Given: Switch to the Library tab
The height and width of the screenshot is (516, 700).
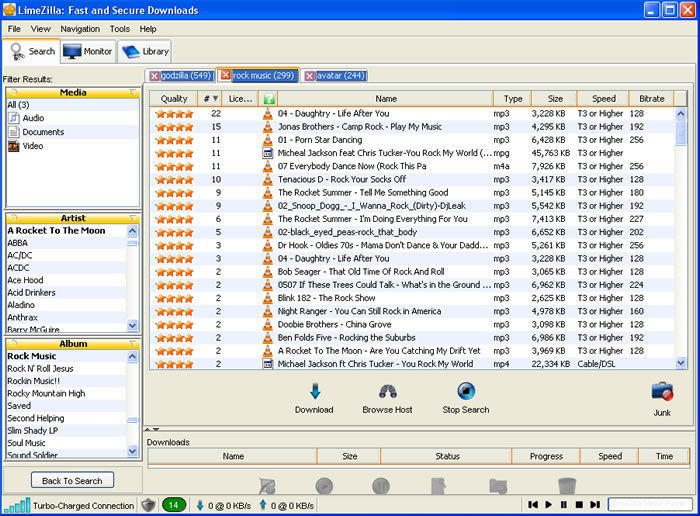Looking at the screenshot, I should tap(145, 52).
